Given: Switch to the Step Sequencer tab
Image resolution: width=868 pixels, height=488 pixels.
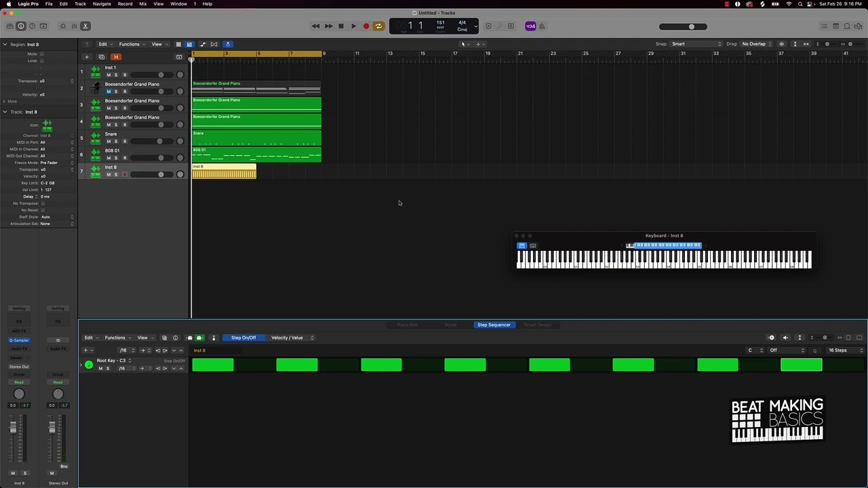Looking at the screenshot, I should pyautogui.click(x=494, y=325).
